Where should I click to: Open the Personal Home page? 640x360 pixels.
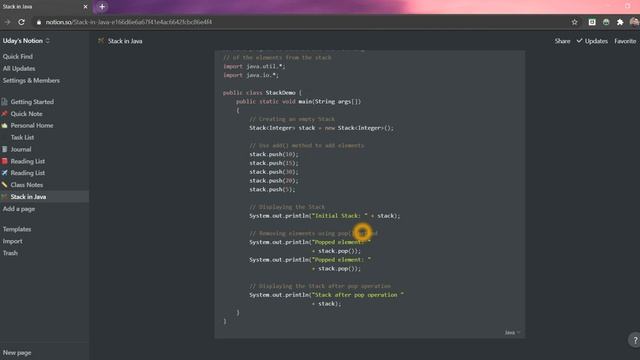click(32, 125)
